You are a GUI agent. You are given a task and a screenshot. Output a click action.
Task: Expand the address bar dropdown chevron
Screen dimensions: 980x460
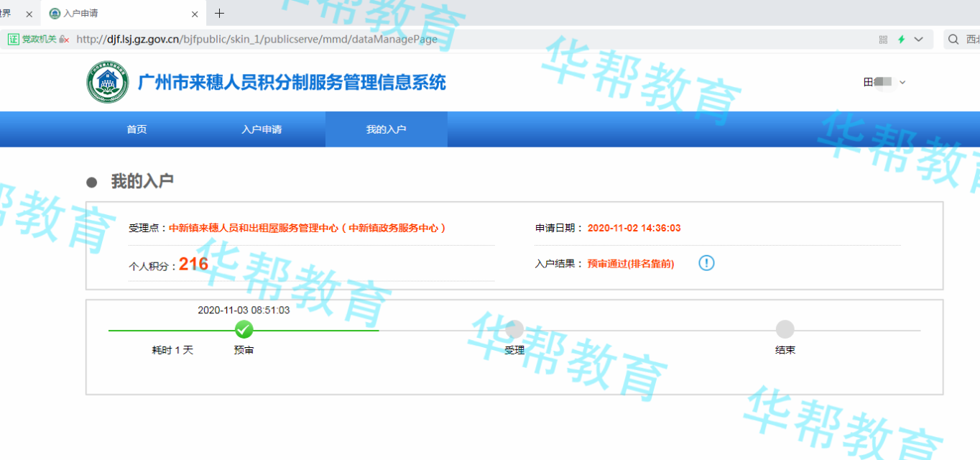pyautogui.click(x=918, y=40)
